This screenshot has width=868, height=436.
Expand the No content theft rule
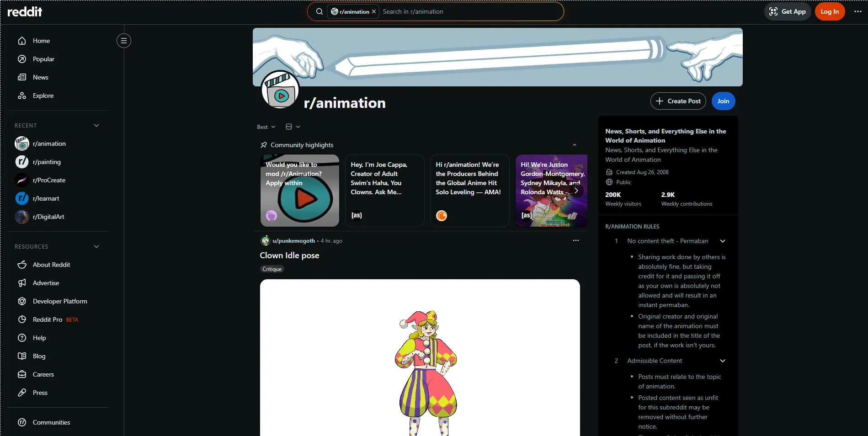click(723, 241)
